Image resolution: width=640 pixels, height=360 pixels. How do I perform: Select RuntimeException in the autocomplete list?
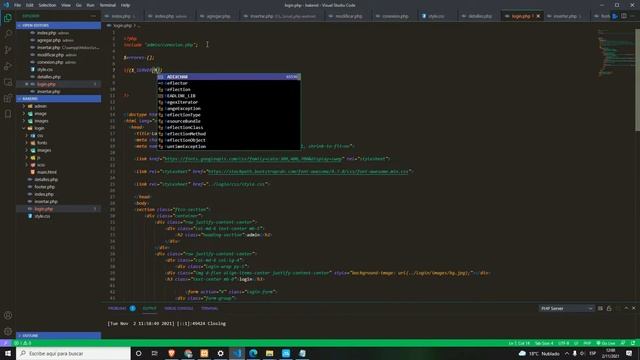[229, 146]
